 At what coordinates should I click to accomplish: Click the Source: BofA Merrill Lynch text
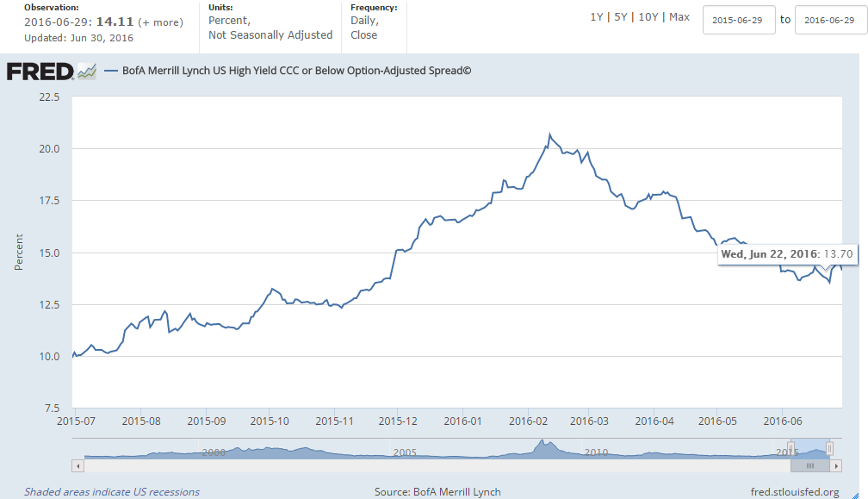tap(437, 492)
